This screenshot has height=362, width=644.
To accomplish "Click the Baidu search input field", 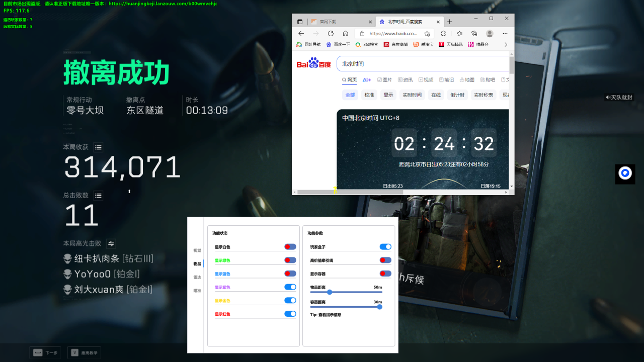I will [423, 63].
